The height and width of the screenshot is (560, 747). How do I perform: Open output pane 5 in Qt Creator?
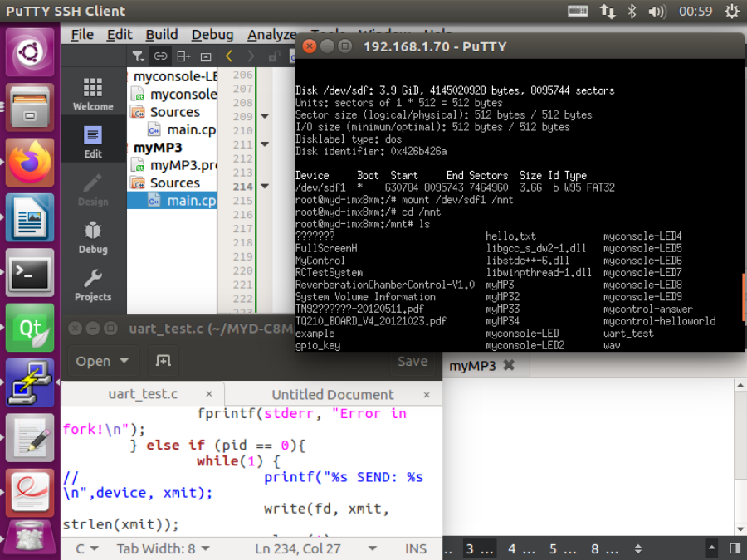coord(563,549)
